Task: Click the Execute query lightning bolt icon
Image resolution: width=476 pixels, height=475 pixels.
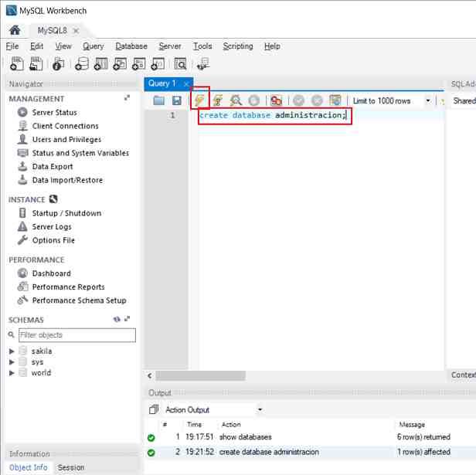Action: tap(200, 100)
